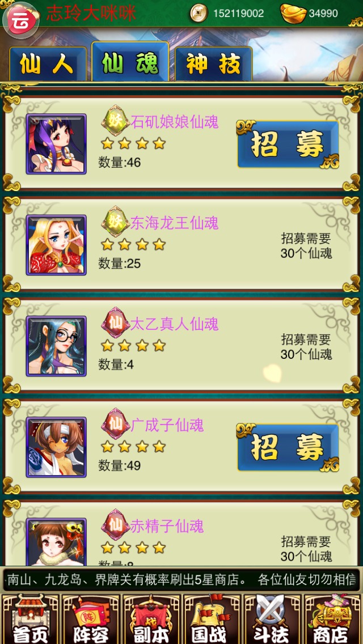
Task: Select the 东海龙王 character portrait
Action: tap(56, 245)
